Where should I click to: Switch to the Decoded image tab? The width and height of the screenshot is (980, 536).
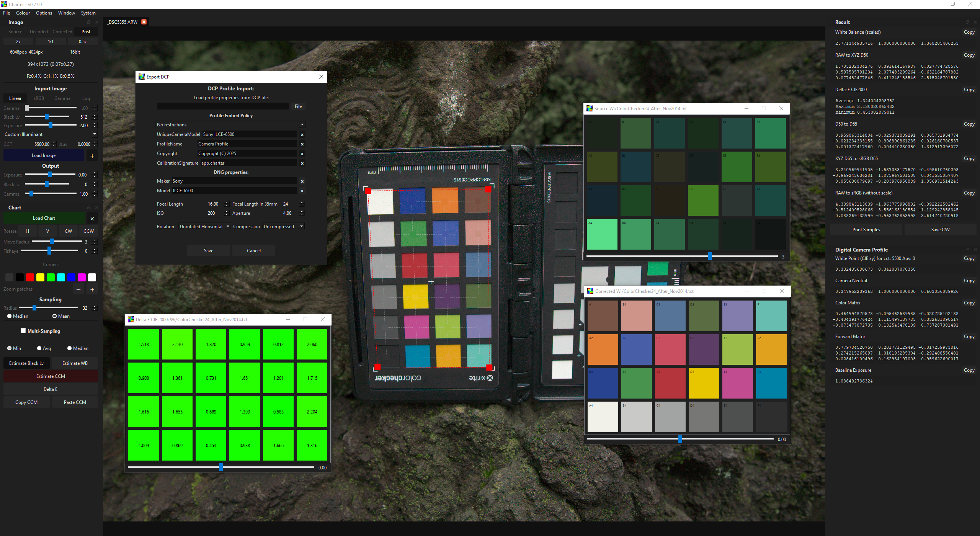39,32
